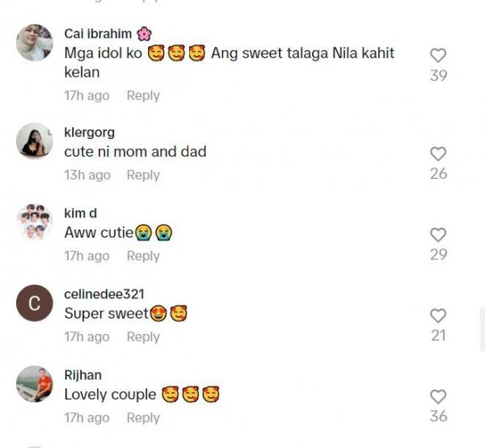Image resolution: width=485 pixels, height=448 pixels.
Task: Reply to Cai ibrahim's comment
Action: coord(143,95)
